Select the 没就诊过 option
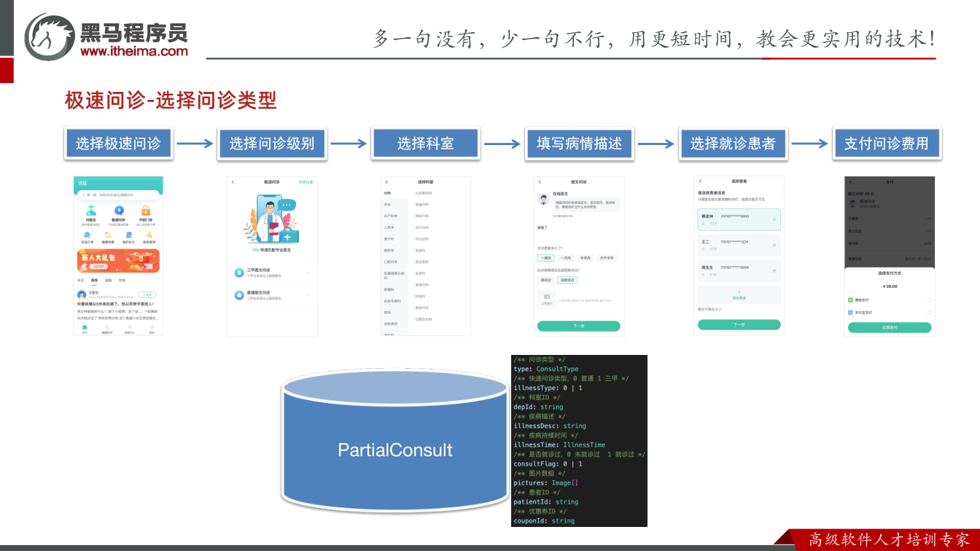Screen dimensions: 980x551 (567, 280)
